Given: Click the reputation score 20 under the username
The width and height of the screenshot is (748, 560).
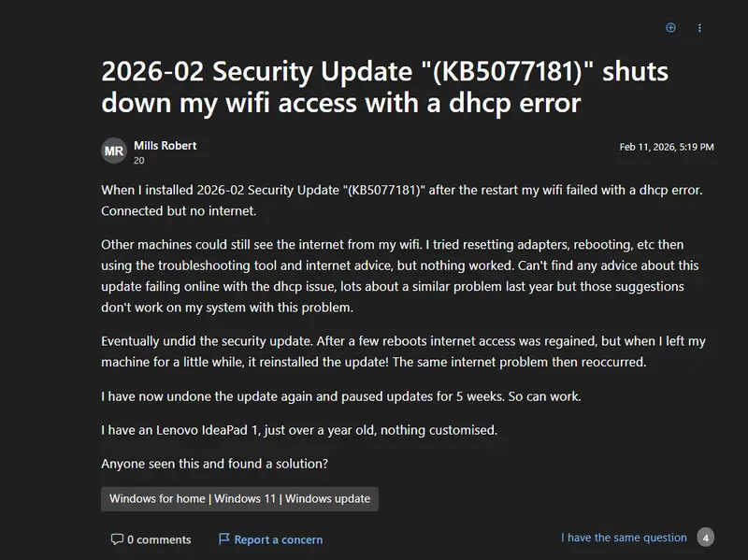Looking at the screenshot, I should [138, 158].
